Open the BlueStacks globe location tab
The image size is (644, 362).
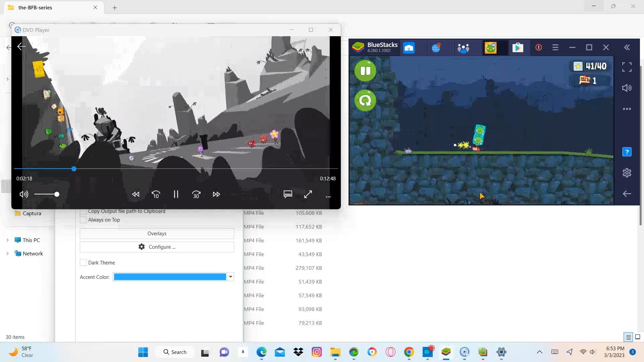coord(436,48)
